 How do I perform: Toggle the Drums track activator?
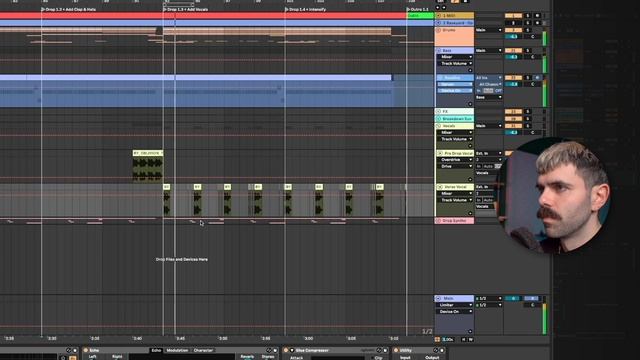[513, 30]
